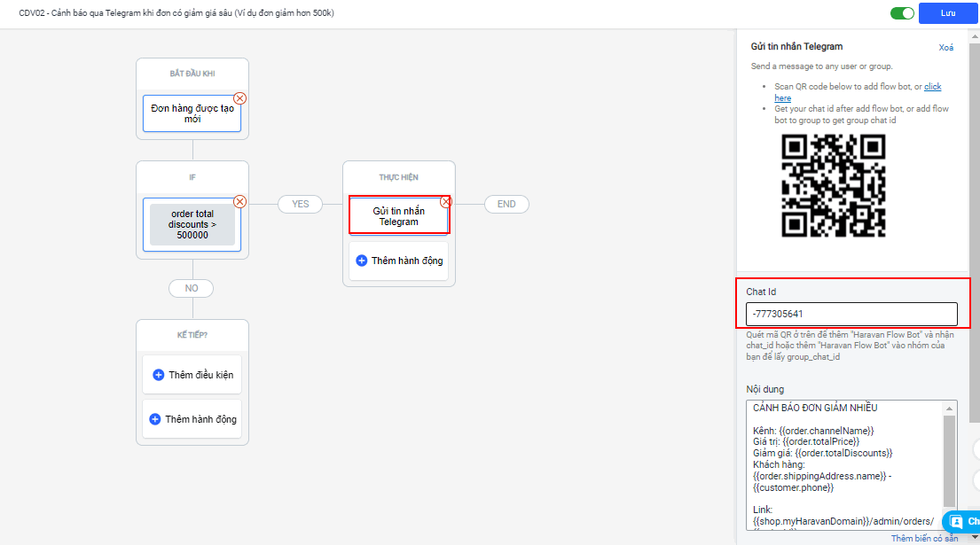Screen dimensions: 980x545
Task: Click plus icon in KẾ TIẾP 'Thêm hành động'
Action: [x=155, y=419]
